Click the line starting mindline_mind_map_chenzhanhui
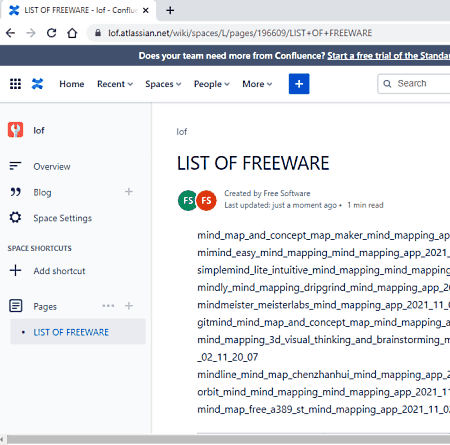Viewport: 450px width, 445px height. click(323, 375)
